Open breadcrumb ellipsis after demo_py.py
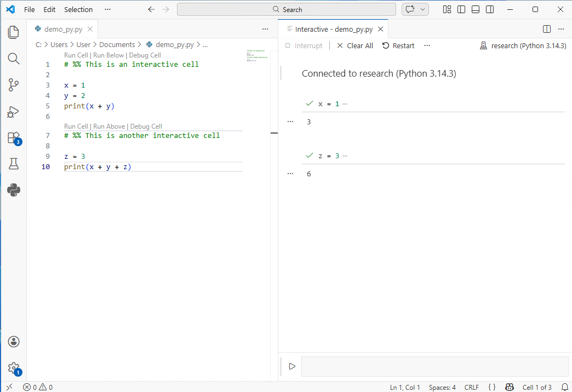572x392 pixels. tap(205, 44)
